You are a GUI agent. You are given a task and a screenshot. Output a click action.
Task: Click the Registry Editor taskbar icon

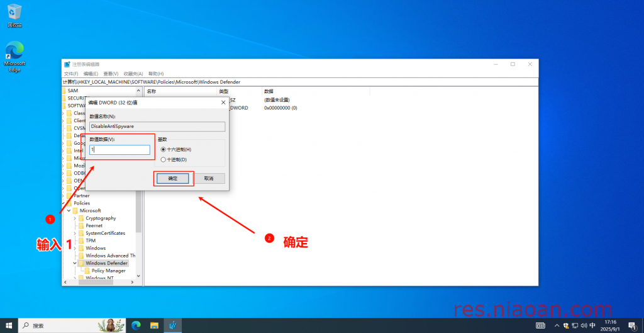173,325
